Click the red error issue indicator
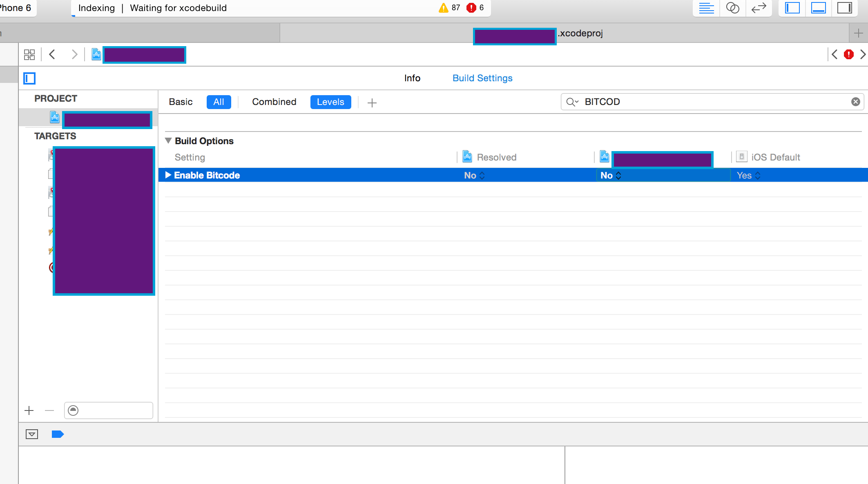868x484 pixels. pos(848,54)
